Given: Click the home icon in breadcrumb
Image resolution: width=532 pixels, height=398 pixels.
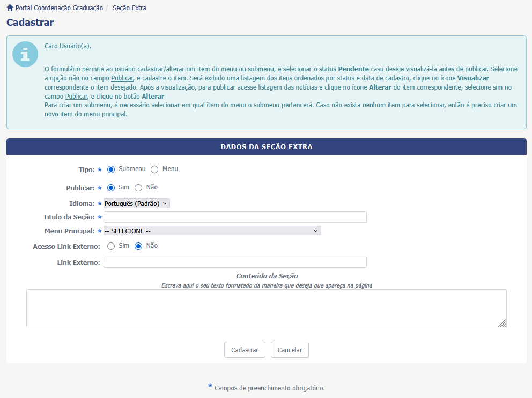Looking at the screenshot, I should [10, 8].
